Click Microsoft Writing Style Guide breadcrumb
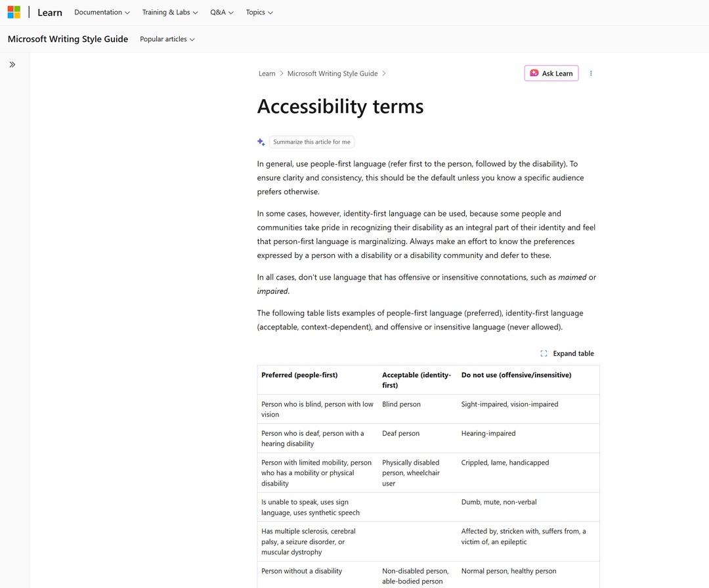 [x=332, y=73]
